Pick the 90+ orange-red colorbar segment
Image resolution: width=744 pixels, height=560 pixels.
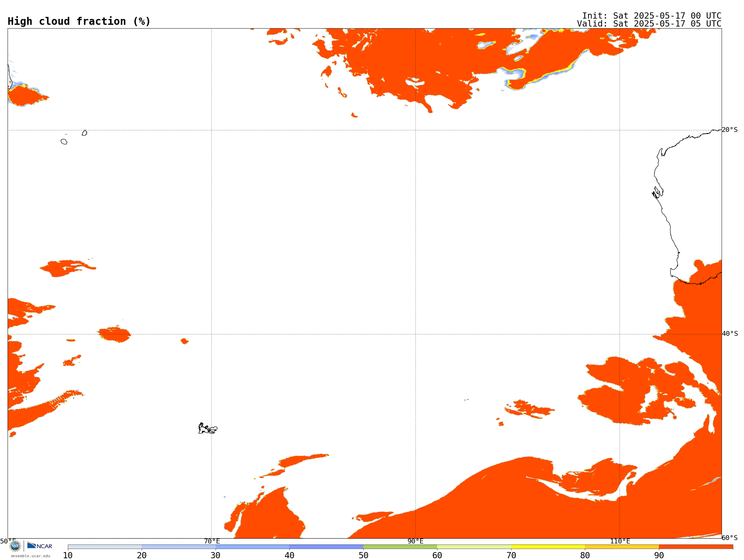click(696, 547)
